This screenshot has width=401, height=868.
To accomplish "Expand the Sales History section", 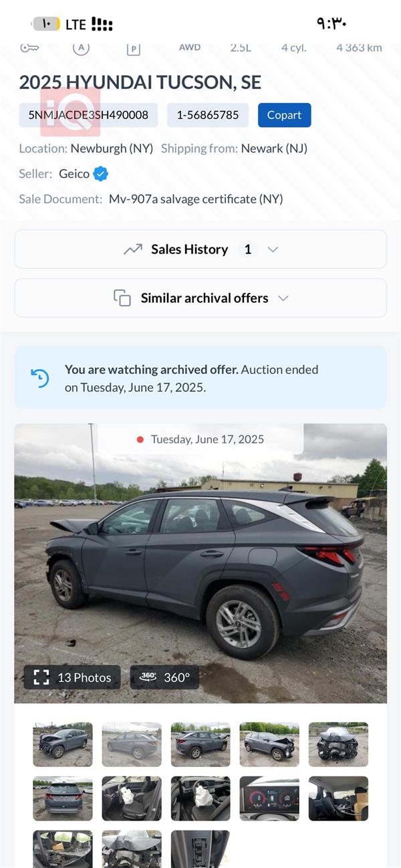I will pos(200,249).
